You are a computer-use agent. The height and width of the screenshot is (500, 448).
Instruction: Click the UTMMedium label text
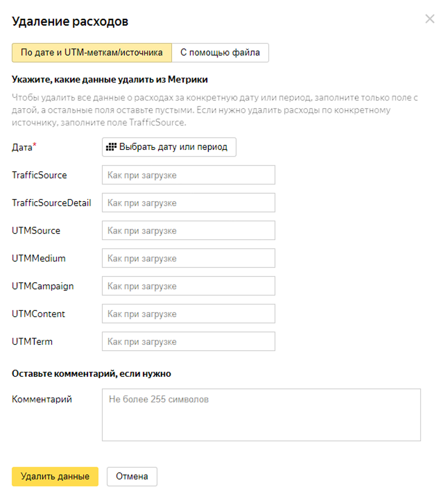[38, 259]
